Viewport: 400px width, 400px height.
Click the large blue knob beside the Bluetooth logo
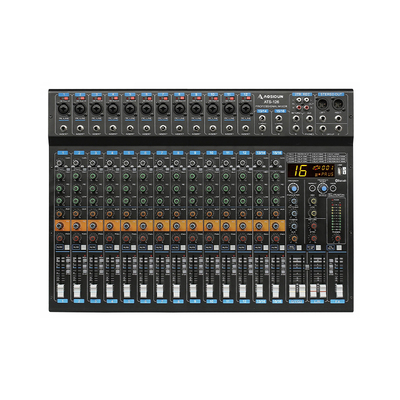click(323, 189)
